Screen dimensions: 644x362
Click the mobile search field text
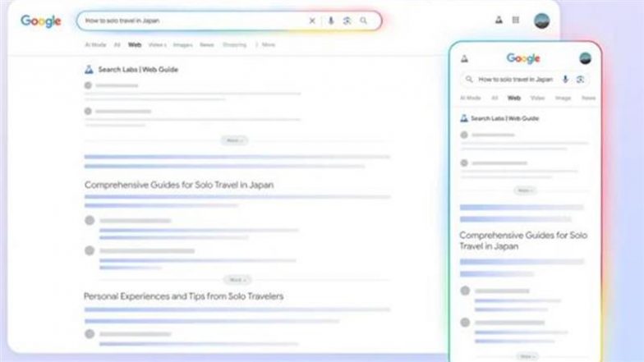516,79
